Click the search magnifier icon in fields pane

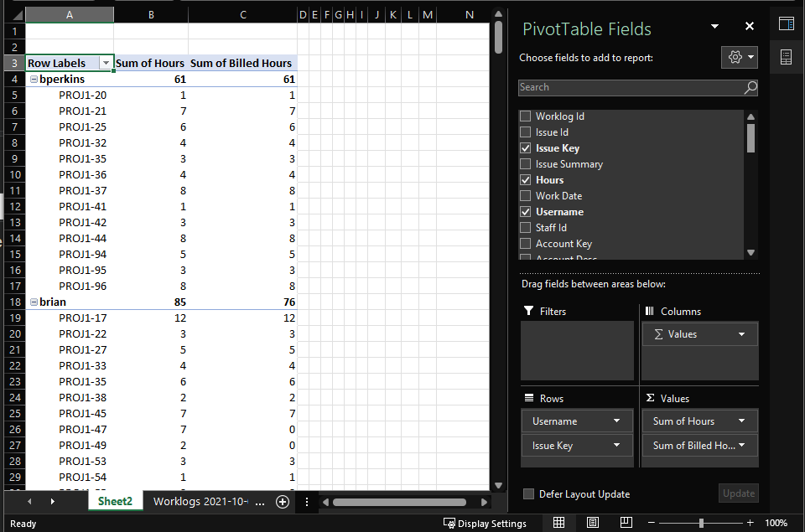[750, 87]
